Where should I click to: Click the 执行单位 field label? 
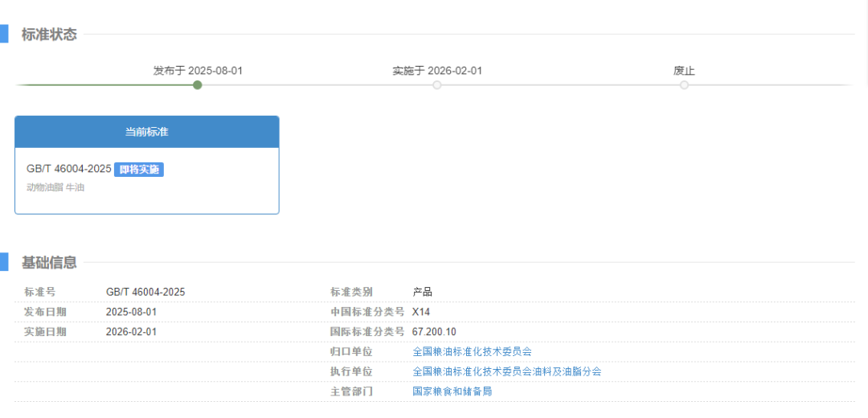(x=351, y=371)
